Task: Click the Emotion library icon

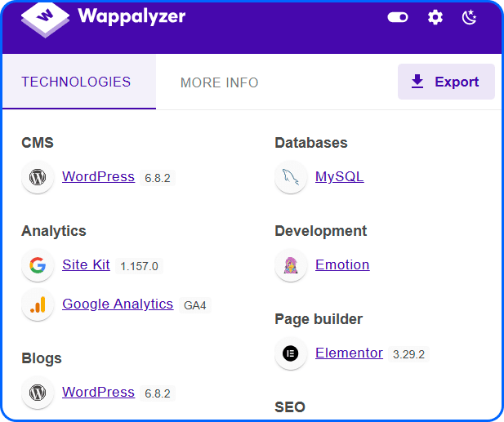Action: pyautogui.click(x=291, y=265)
